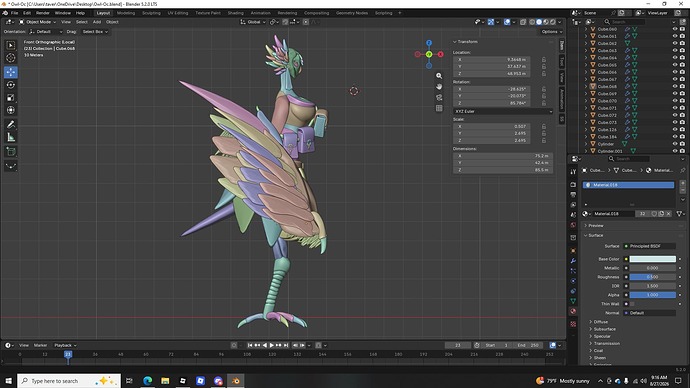Open the Add menu in viewport header
The height and width of the screenshot is (388, 690).
pos(97,22)
